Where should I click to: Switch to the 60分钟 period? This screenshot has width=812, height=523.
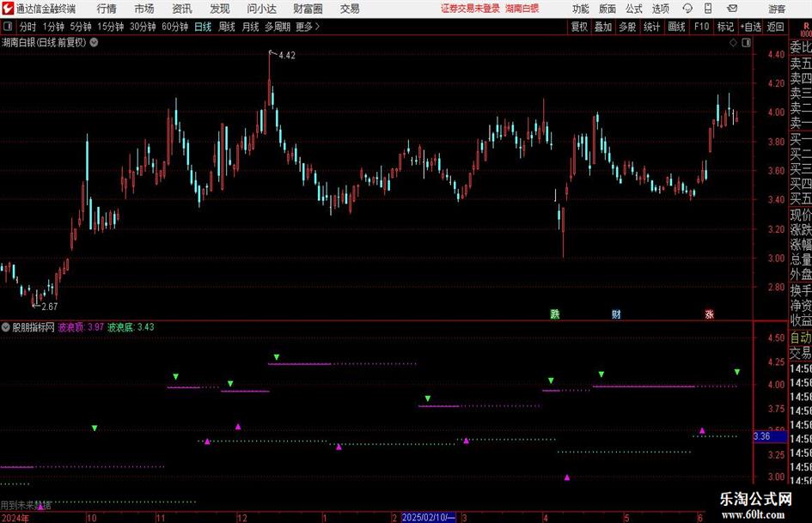[x=174, y=27]
